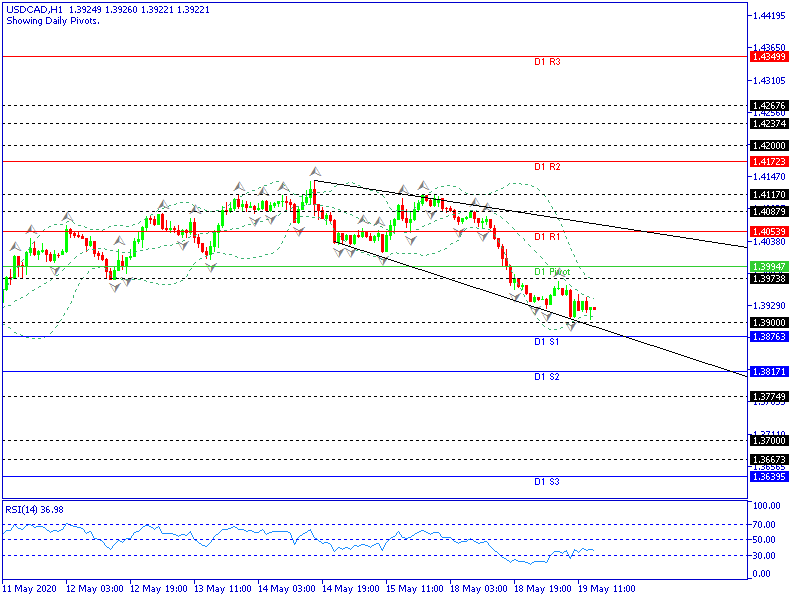This screenshot has height=600, width=800.
Task: Click the D1 R1 resistance label
Action: tap(546, 237)
